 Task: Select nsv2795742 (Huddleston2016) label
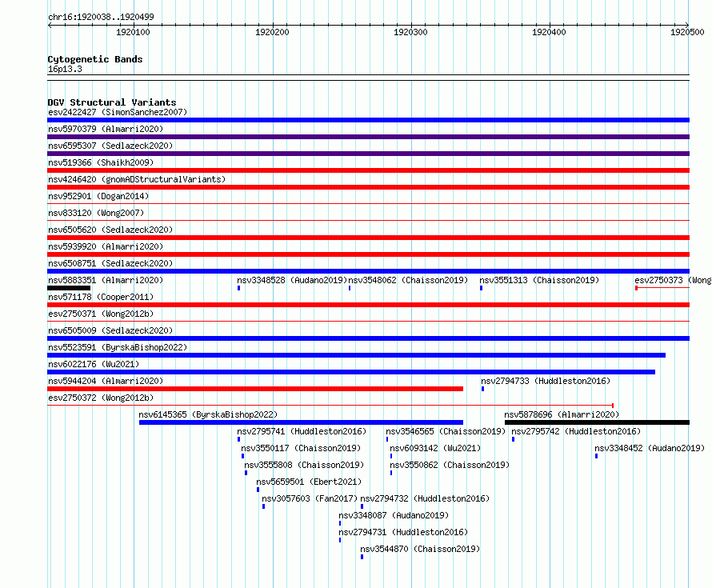(x=576, y=431)
